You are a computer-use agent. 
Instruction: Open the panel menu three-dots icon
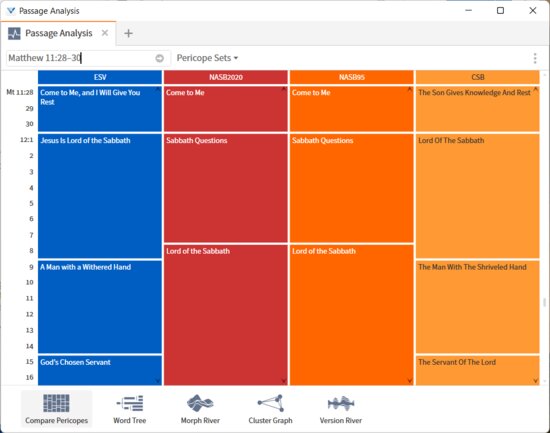[535, 58]
